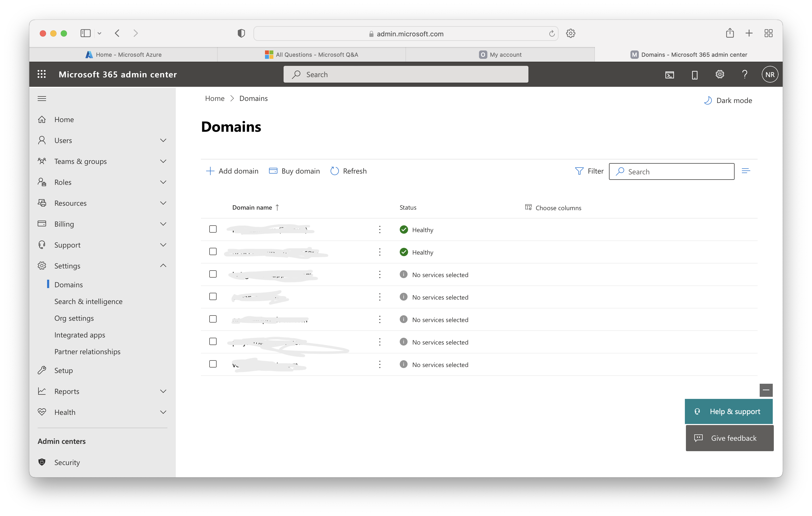Switch to My account tab

[500, 55]
